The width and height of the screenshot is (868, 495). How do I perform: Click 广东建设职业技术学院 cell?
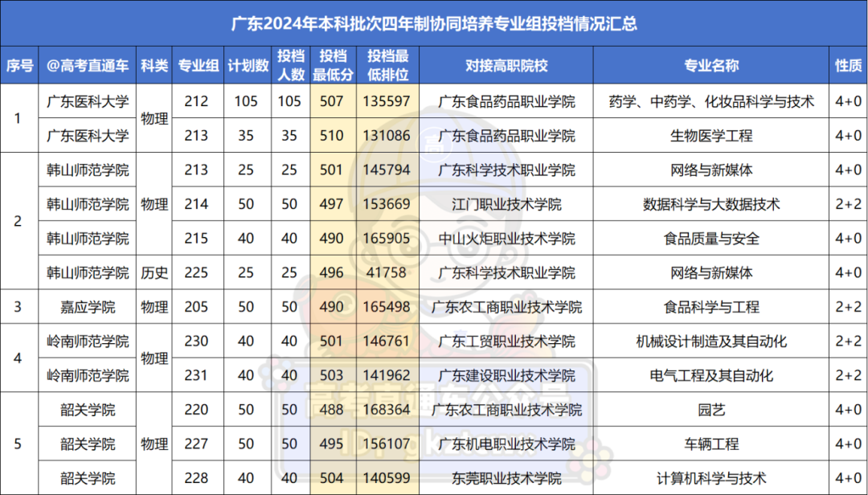point(506,375)
